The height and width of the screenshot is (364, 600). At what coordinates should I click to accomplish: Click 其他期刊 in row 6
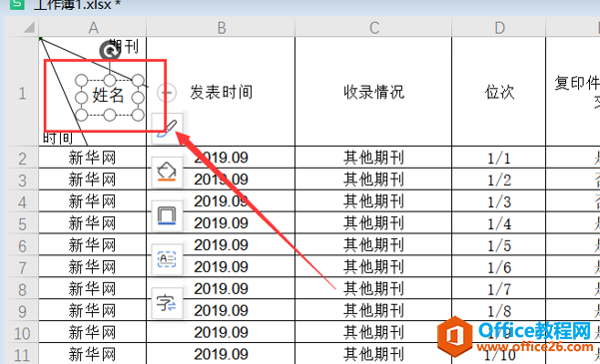(373, 244)
